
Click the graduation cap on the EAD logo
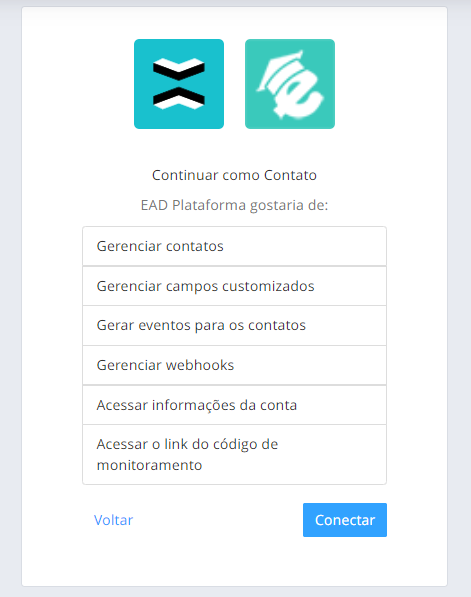pyautogui.click(x=279, y=70)
